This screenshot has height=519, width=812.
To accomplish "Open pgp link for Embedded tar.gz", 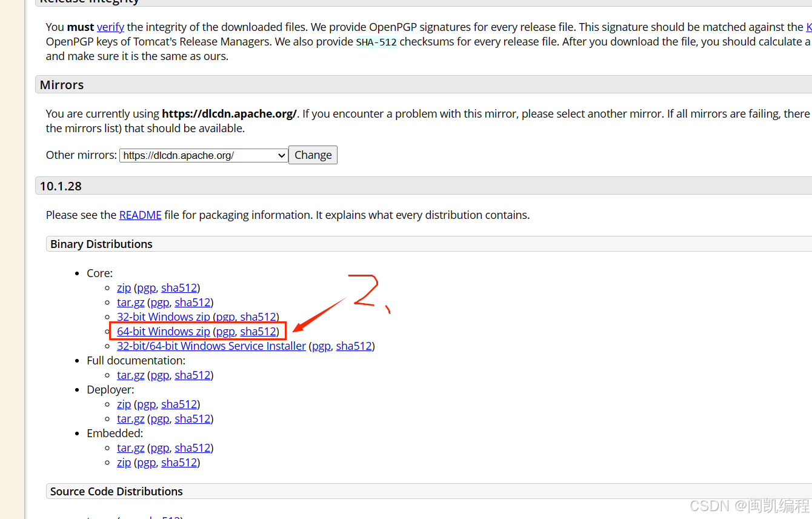I will click(159, 447).
